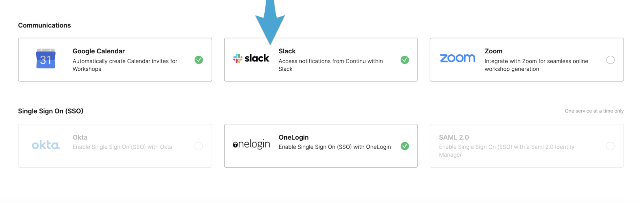Toggle the OneLogin green checkmark

pyautogui.click(x=405, y=146)
